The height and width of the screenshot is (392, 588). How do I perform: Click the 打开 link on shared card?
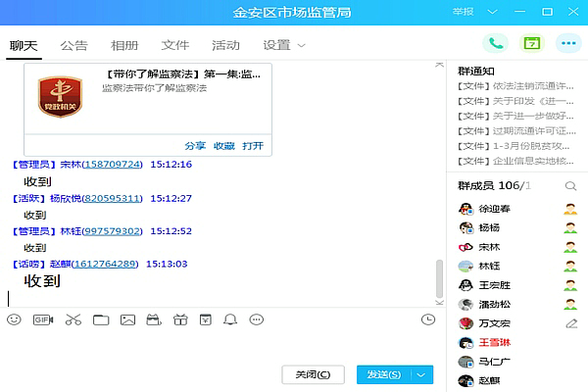tap(253, 145)
